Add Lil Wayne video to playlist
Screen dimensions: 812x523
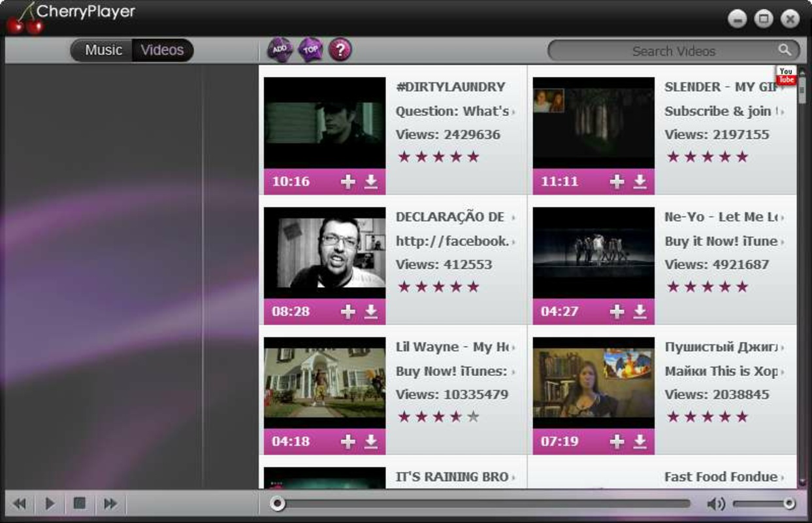(348, 442)
